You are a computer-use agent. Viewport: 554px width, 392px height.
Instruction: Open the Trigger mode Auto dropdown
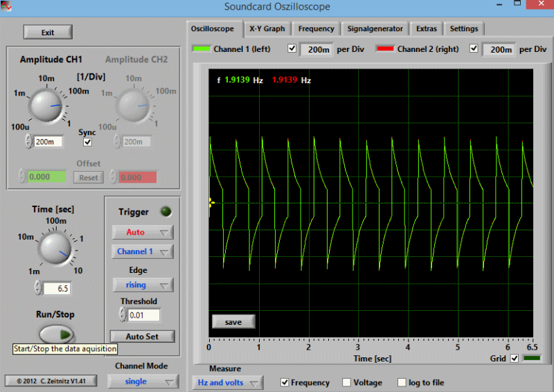pos(143,232)
